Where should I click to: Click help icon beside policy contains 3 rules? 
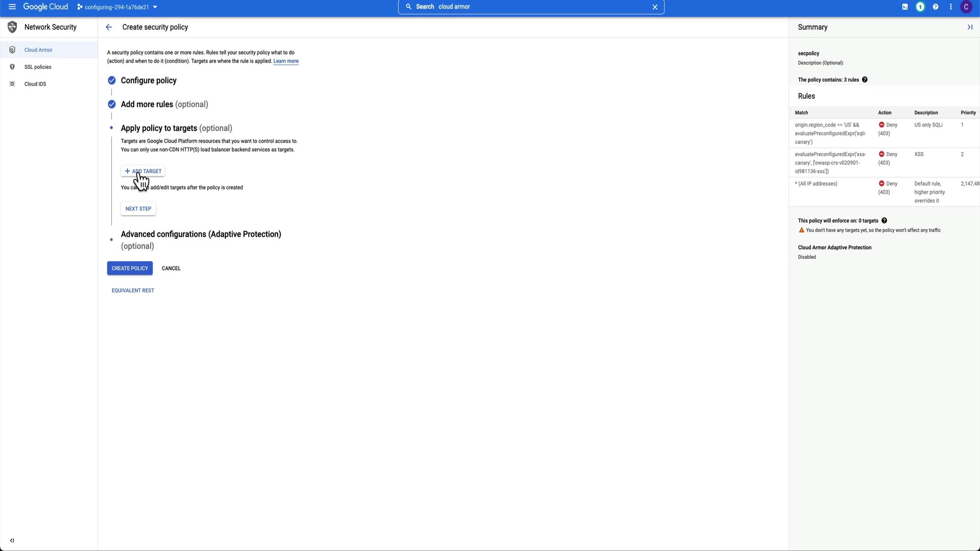tap(865, 80)
